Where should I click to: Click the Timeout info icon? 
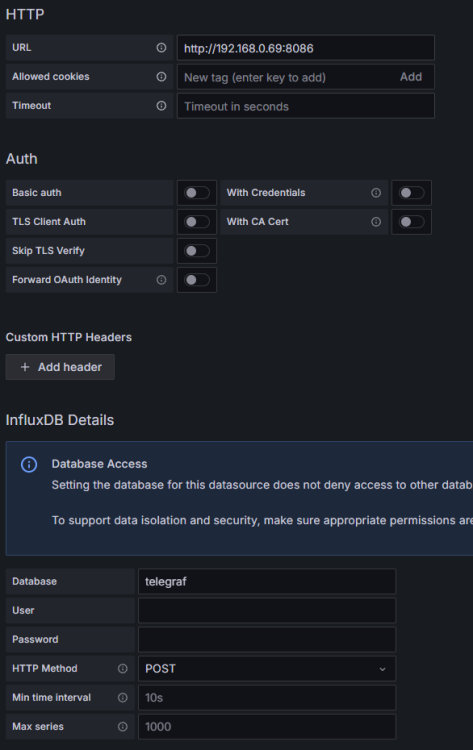point(161,106)
